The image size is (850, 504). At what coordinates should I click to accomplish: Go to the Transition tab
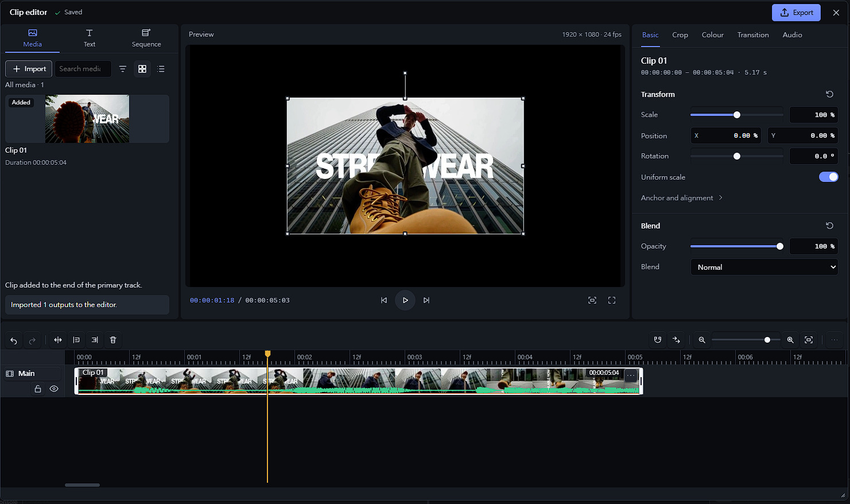tap(753, 35)
